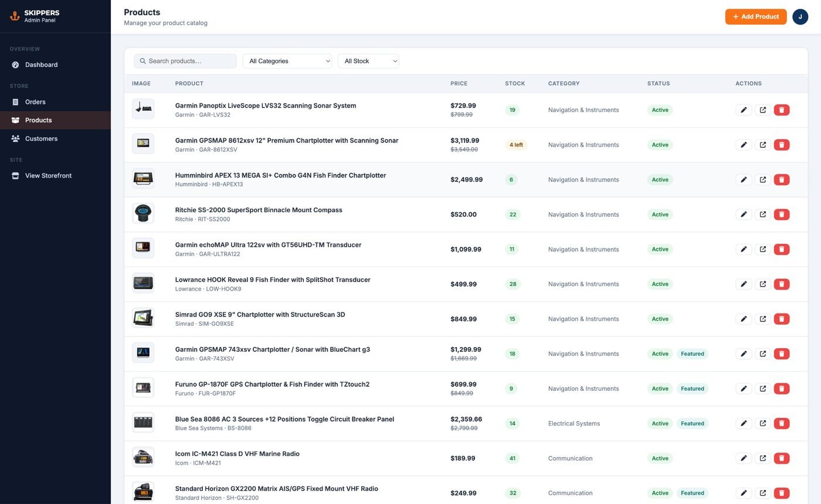Click the Simrad GO9 XSE thumbnail
This screenshot has height=504, width=821.
[x=143, y=318]
